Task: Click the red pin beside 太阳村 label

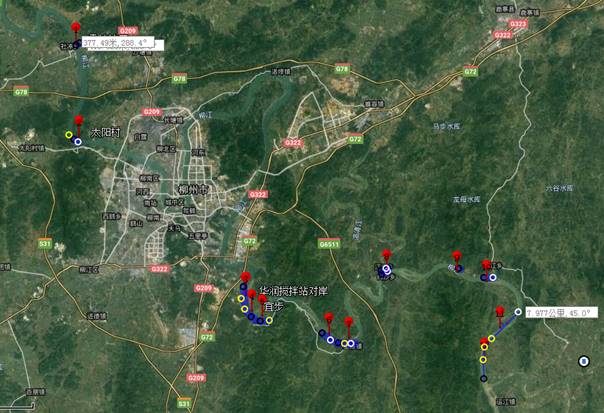Action: (79, 124)
